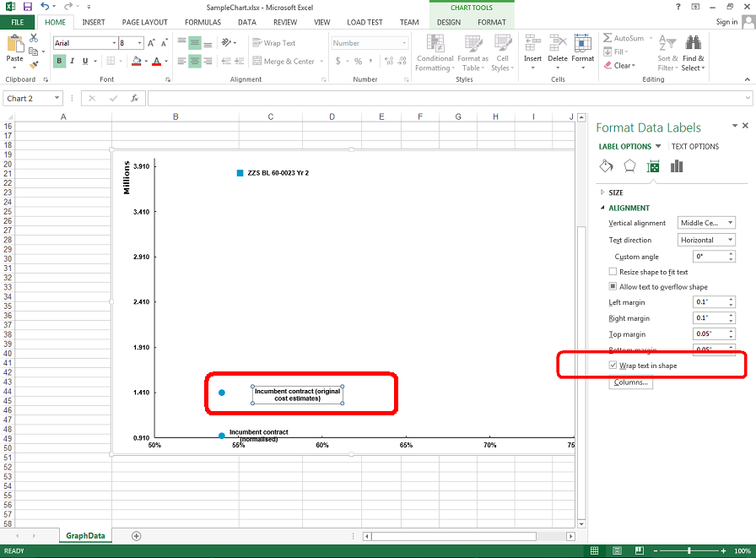Click the Size & Properties icon
Viewport: 756px width, 558px height.
pyautogui.click(x=652, y=165)
